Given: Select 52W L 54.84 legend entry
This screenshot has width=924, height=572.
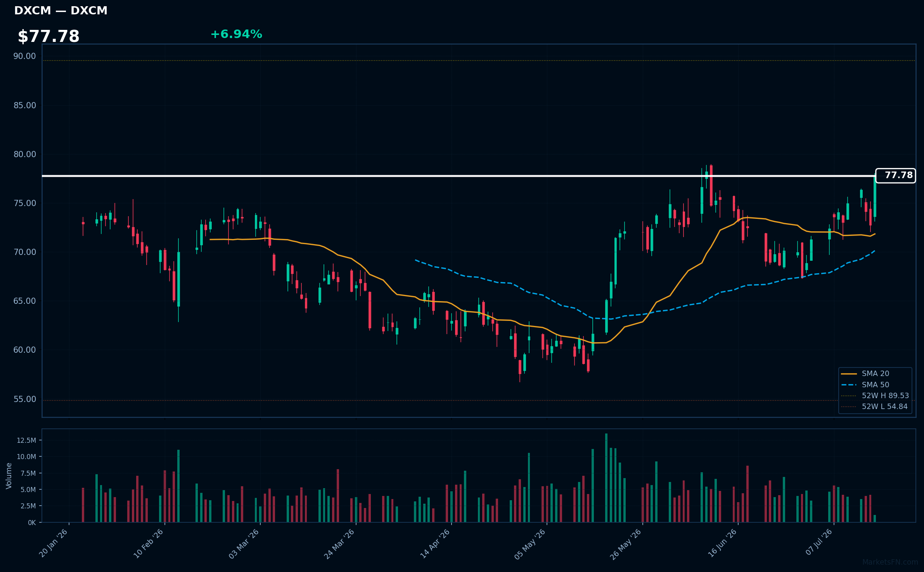Looking at the screenshot, I should coord(874,407).
